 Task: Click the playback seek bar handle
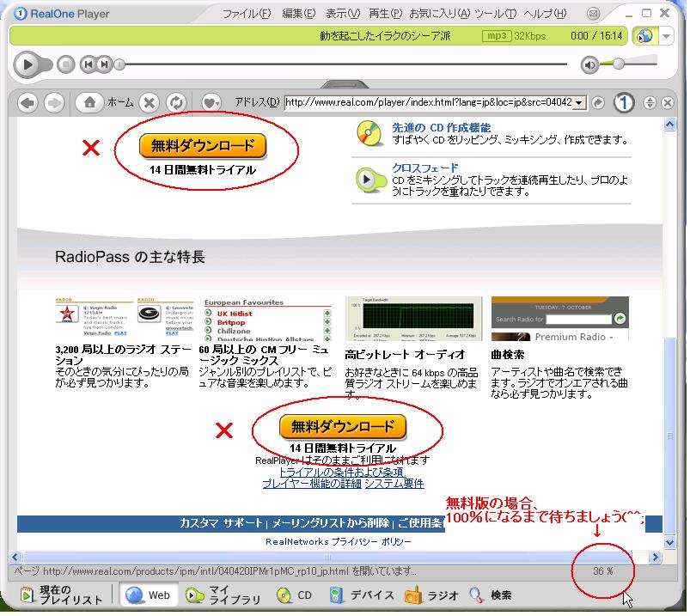coord(119,64)
